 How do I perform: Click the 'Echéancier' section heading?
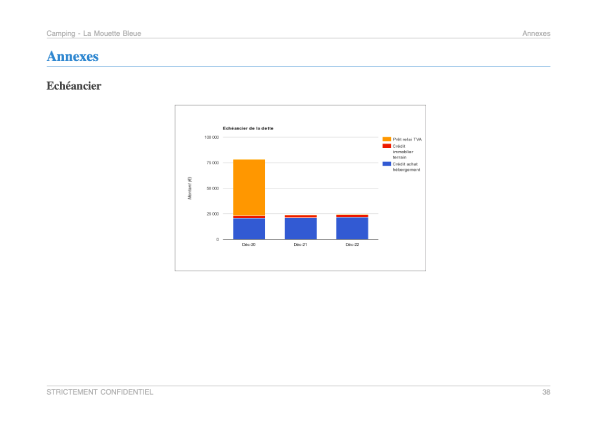(x=74, y=86)
